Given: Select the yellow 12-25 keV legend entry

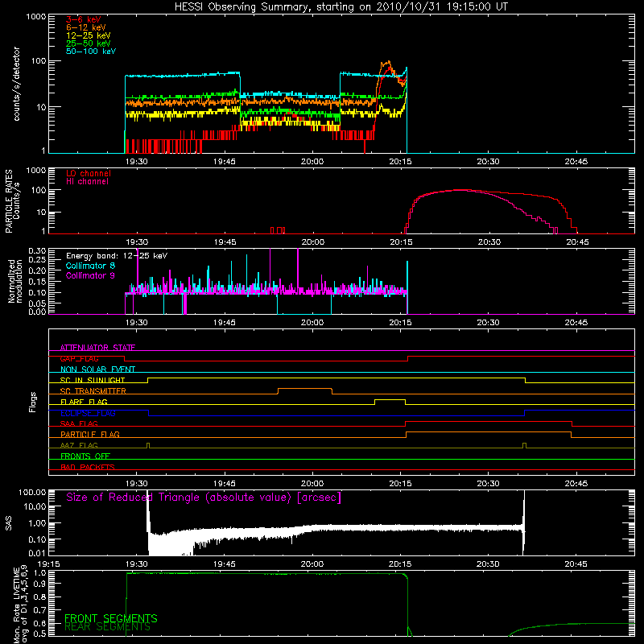Looking at the screenshot, I should [x=89, y=35].
